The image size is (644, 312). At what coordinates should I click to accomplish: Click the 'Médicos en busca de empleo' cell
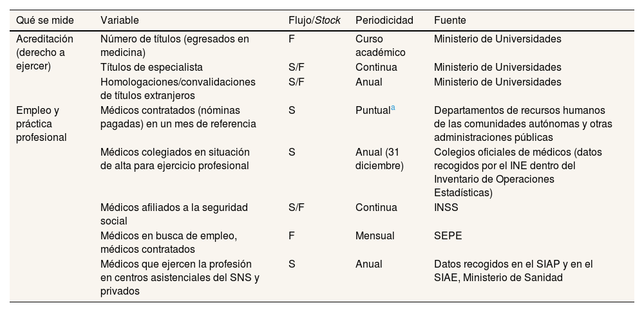168,243
